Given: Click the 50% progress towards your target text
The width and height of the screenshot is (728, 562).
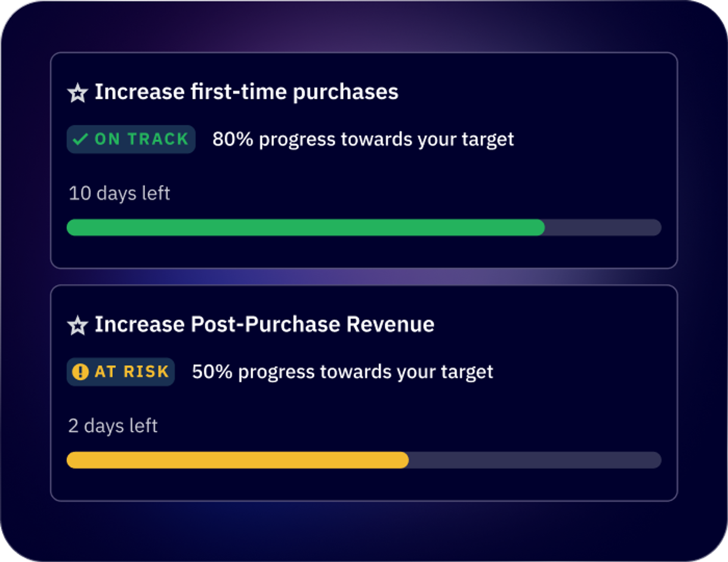Looking at the screenshot, I should tap(343, 372).
